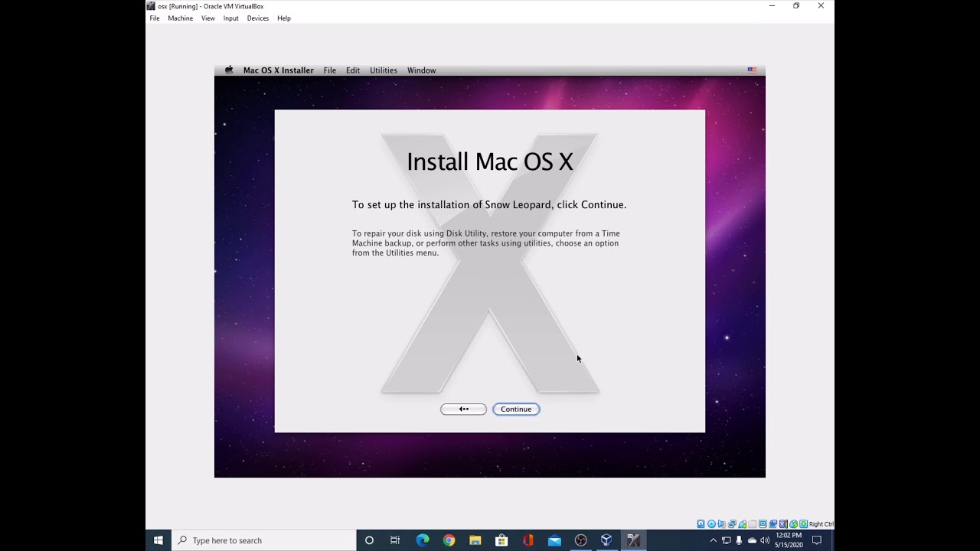Click the back arrow button beside Continue
Image resolution: width=980 pixels, height=551 pixels.
[463, 409]
